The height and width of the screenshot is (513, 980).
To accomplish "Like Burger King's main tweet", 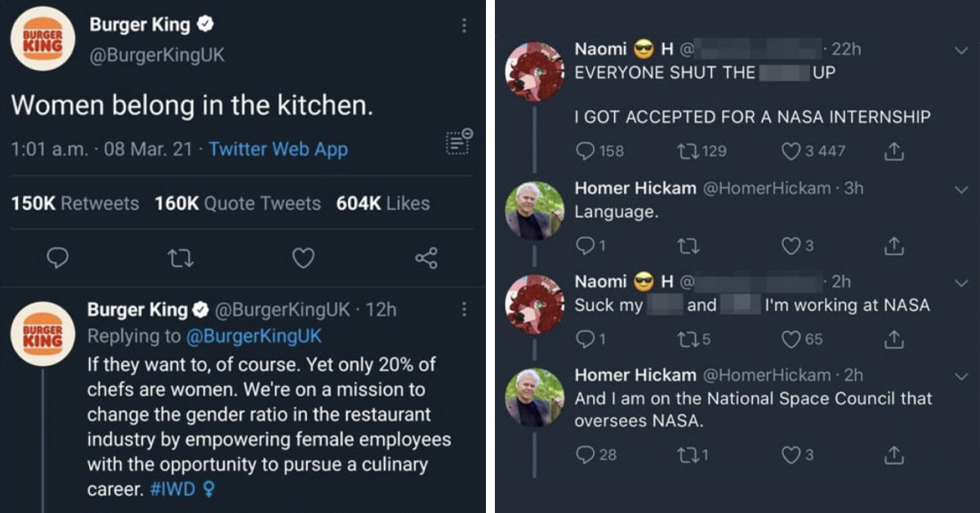I will pyautogui.click(x=303, y=257).
